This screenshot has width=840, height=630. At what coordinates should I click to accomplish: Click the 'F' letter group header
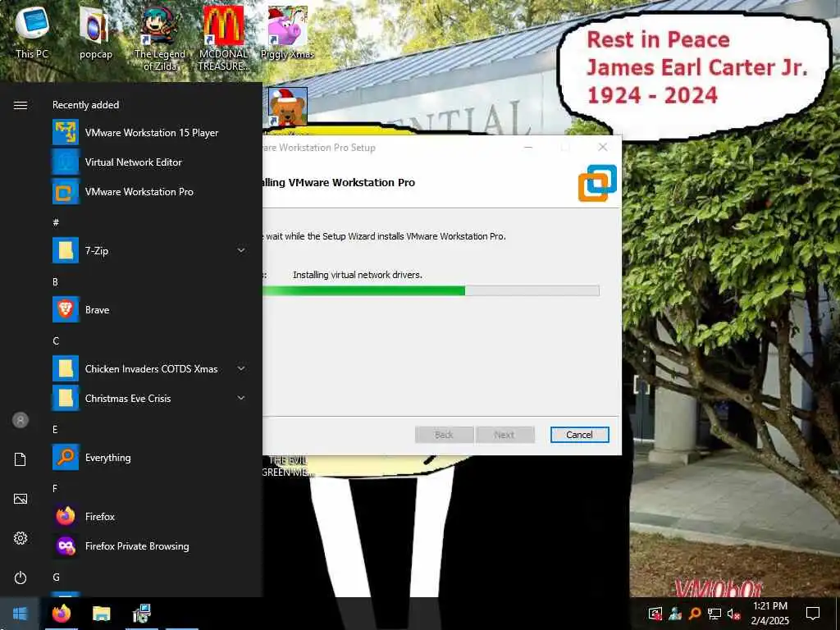click(x=55, y=488)
